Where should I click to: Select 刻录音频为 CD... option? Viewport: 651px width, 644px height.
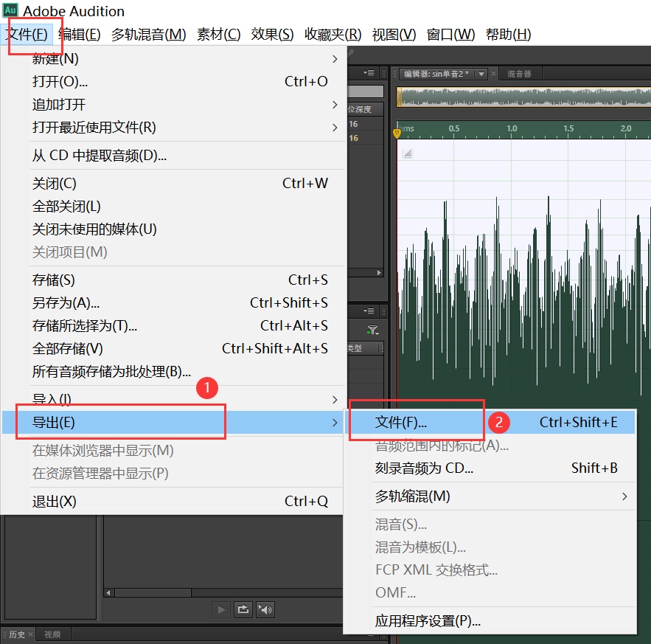[x=490, y=468]
